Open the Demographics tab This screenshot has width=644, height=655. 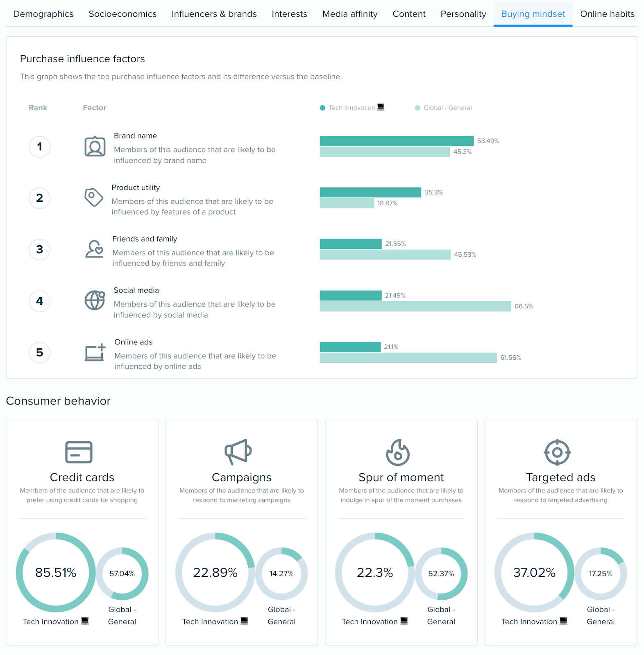(x=43, y=14)
